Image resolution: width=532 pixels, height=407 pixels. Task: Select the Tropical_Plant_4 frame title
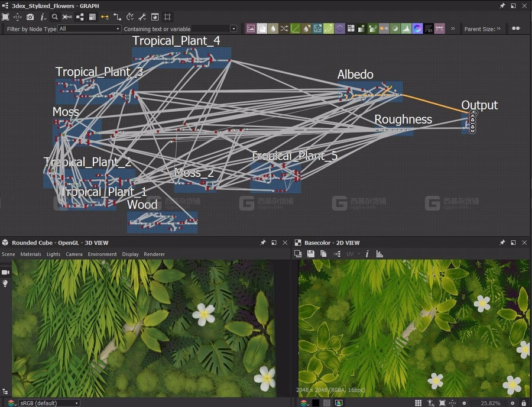(176, 41)
